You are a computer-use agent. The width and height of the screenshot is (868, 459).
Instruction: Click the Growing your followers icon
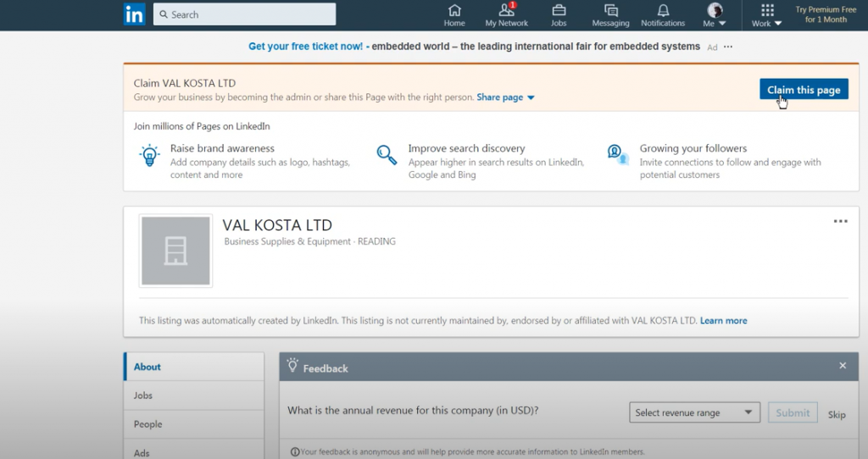618,154
